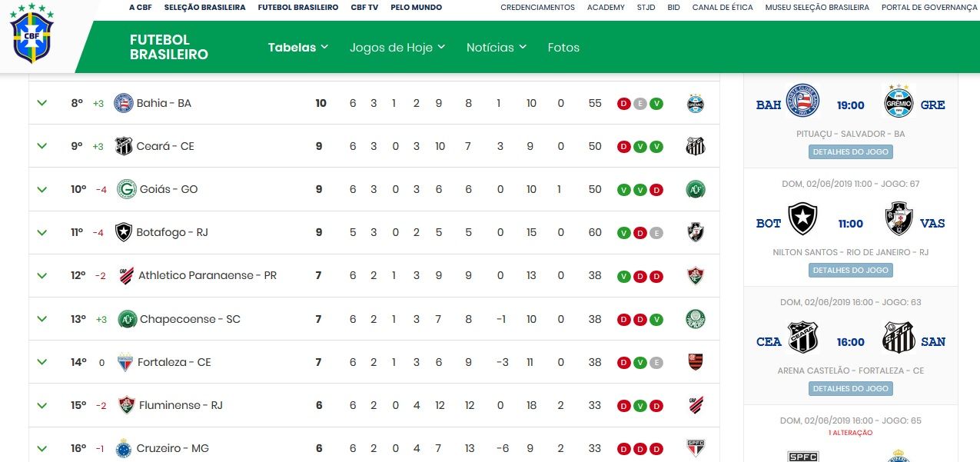The height and width of the screenshot is (462, 980).
Task: Click the Athletico Paranaense crest
Action: click(126, 275)
